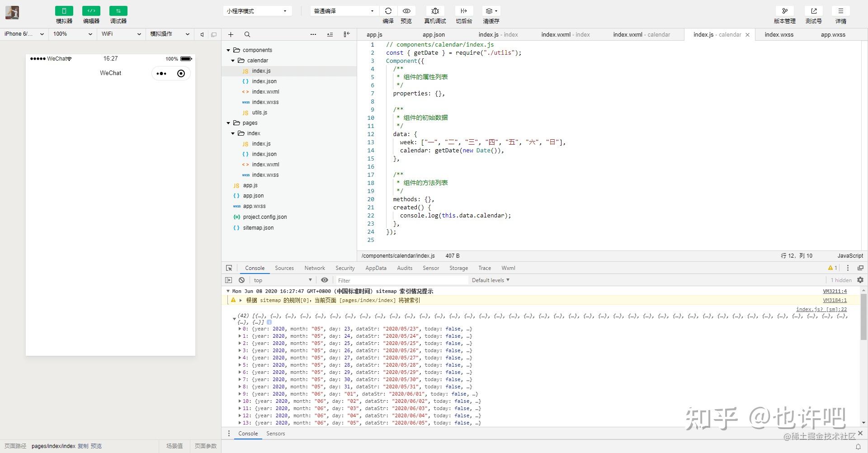
Task: Detach the simulator into separate window
Action: pos(214,34)
